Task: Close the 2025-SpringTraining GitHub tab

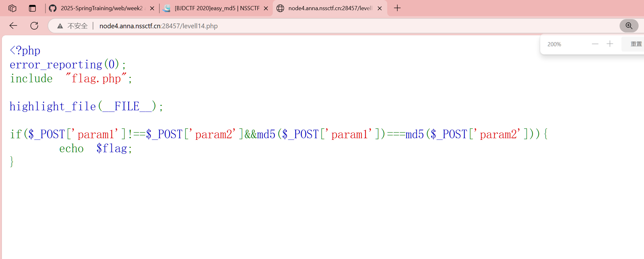Action: (x=152, y=9)
